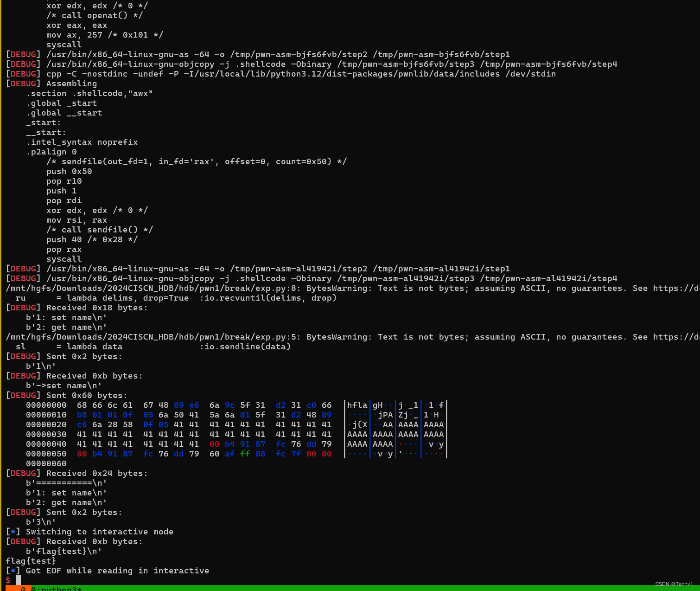Click the 'flag{test}' output line

coord(31,561)
